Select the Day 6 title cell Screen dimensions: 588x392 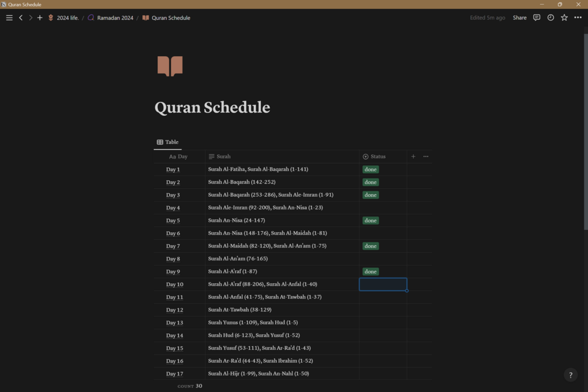click(179, 233)
